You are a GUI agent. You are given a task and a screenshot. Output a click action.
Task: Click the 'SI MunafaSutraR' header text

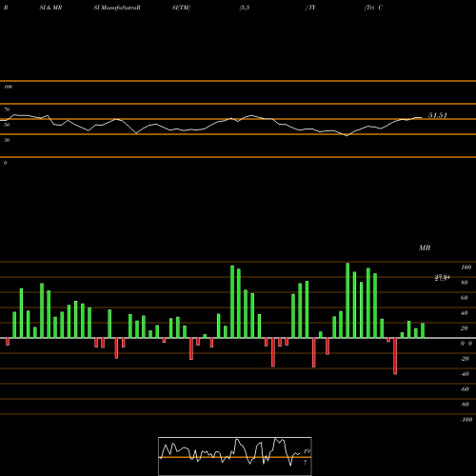tap(117, 8)
